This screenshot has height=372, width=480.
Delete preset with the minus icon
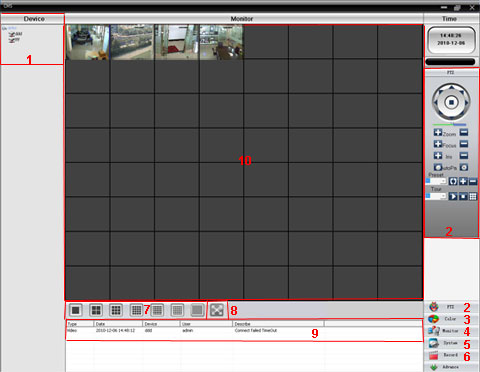(x=473, y=181)
